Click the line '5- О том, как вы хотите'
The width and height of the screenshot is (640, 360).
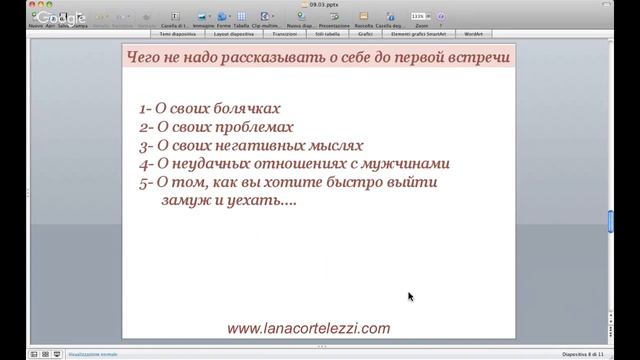(288, 182)
